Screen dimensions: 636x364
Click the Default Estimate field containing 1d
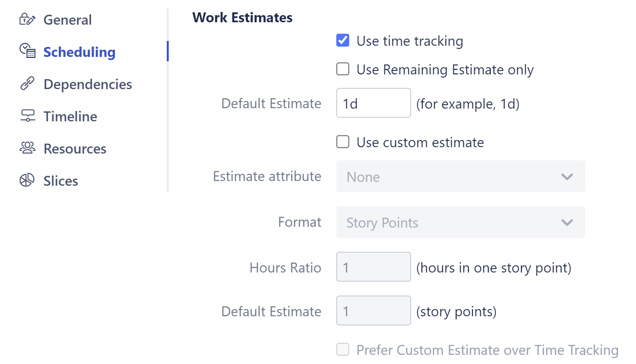click(373, 103)
